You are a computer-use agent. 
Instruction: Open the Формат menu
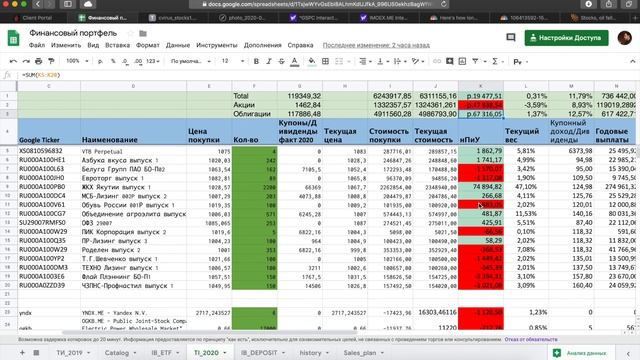pos(148,45)
